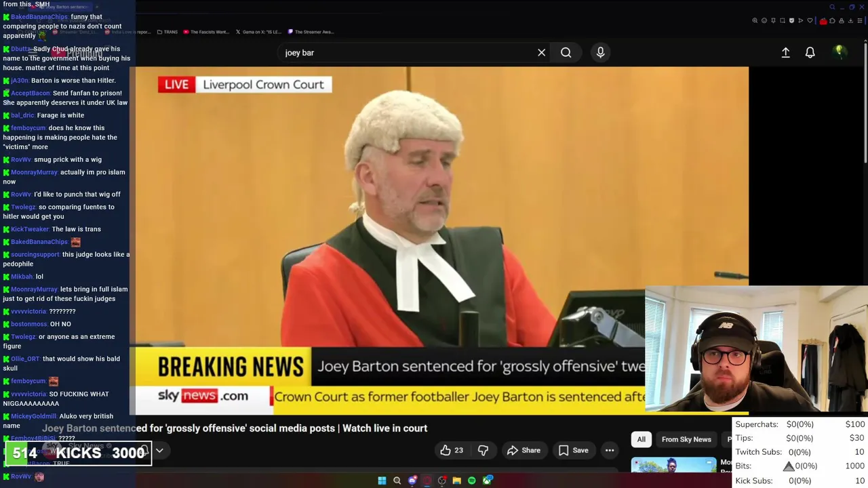
Task: Open the Gama on X bookmark
Action: [x=258, y=32]
